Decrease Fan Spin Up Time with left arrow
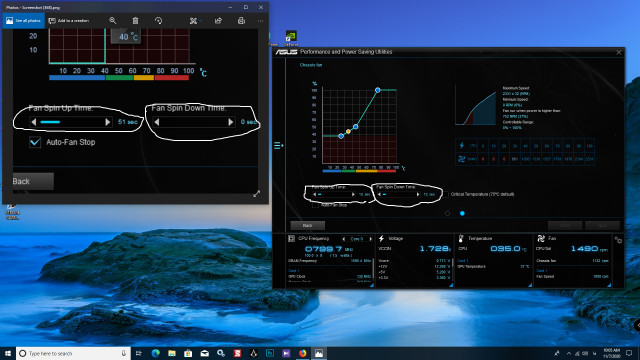This screenshot has height=360, width=640. pos(314,195)
